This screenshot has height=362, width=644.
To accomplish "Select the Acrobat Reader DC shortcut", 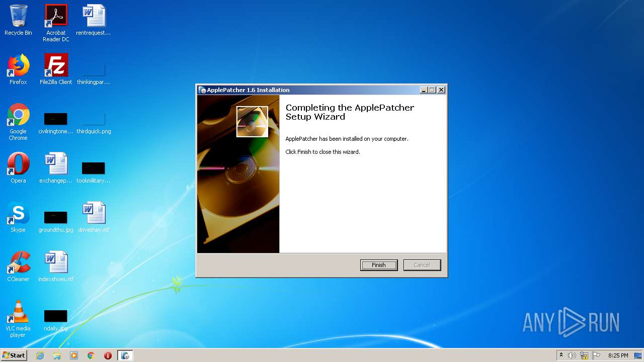I will 56,23.
